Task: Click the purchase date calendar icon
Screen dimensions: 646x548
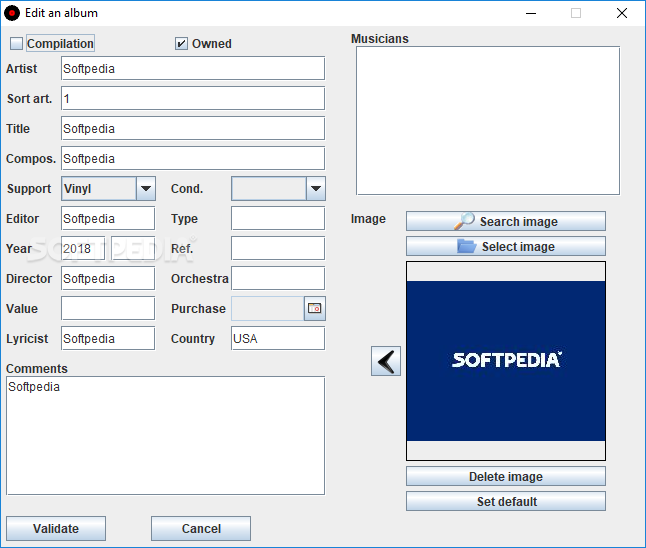Action: tap(315, 308)
